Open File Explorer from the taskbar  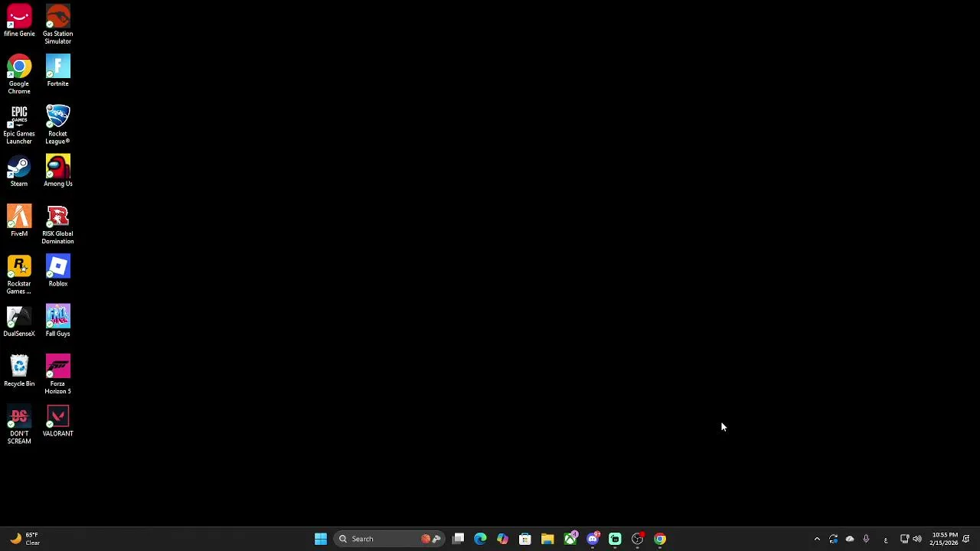[547, 539]
